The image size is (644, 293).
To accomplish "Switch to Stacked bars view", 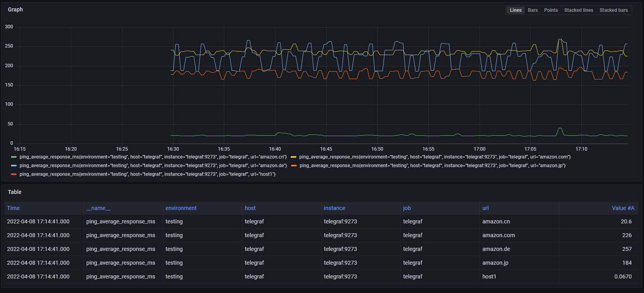I will pos(613,10).
